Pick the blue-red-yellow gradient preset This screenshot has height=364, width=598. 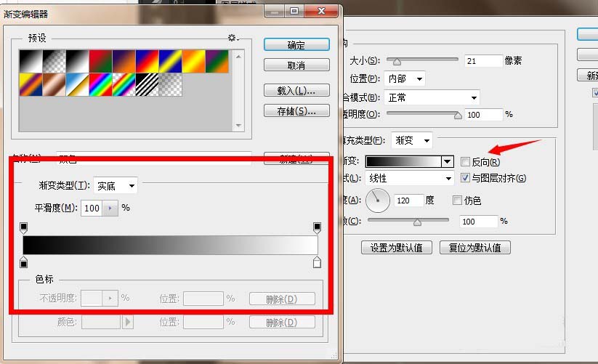click(148, 61)
